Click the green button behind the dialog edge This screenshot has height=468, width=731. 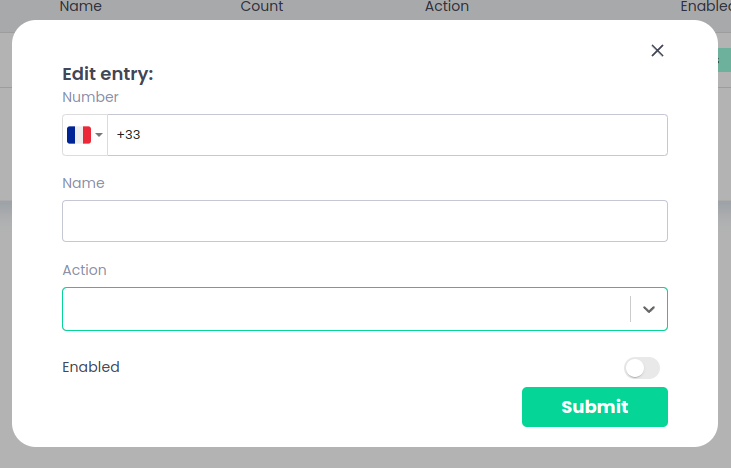(x=724, y=60)
